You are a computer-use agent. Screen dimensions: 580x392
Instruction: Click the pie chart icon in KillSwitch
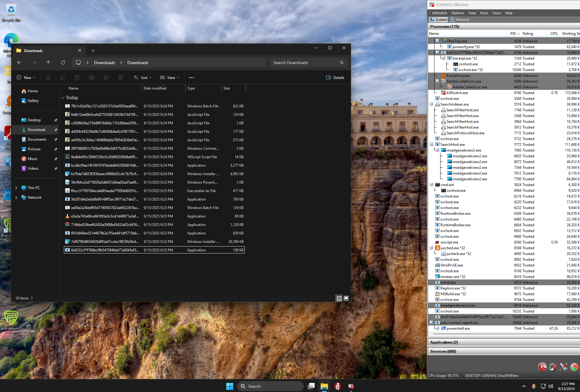[x=574, y=367]
